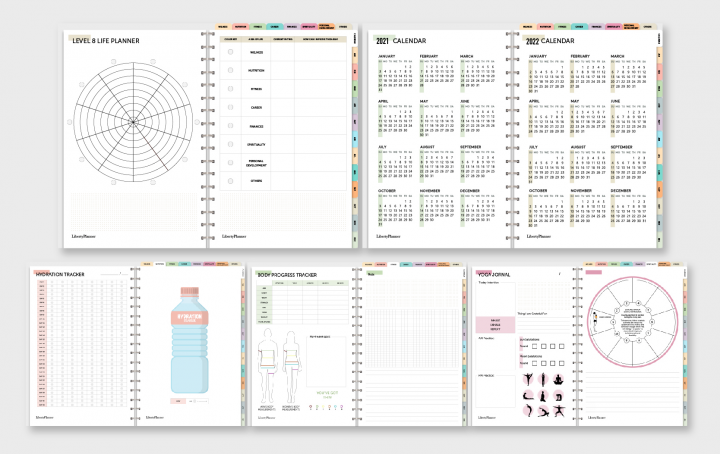Click the five-pointed star pose yoga icon
The width and height of the screenshot is (720, 454).
pyautogui.click(x=559, y=411)
